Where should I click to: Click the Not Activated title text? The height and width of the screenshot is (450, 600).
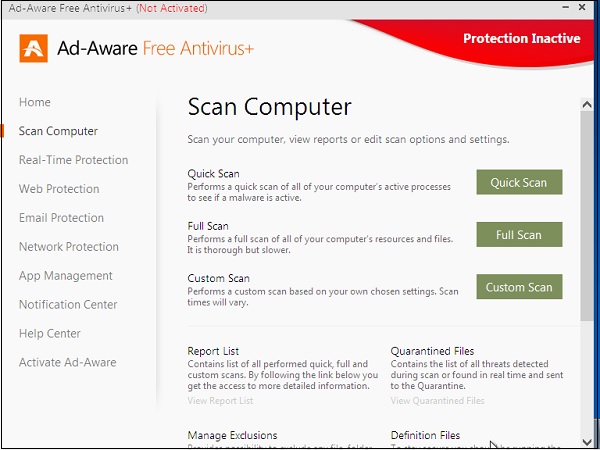pyautogui.click(x=172, y=8)
